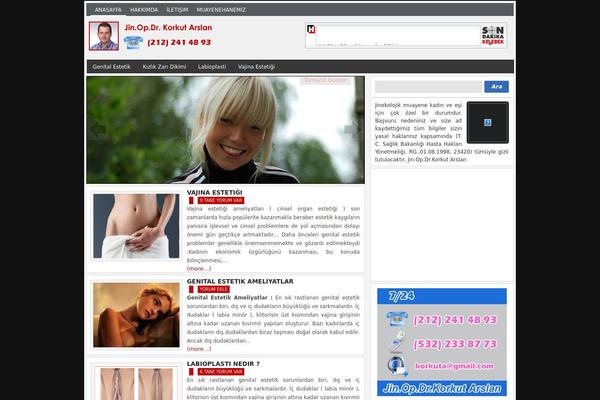Click the blue telephone icon in header
Viewport: 600px width, 400px height.
(x=133, y=42)
